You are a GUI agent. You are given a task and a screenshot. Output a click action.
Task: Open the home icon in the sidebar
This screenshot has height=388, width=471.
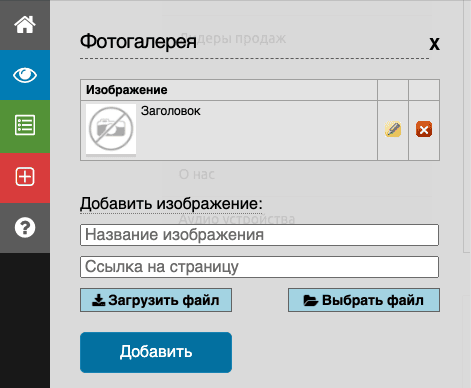pos(25,25)
